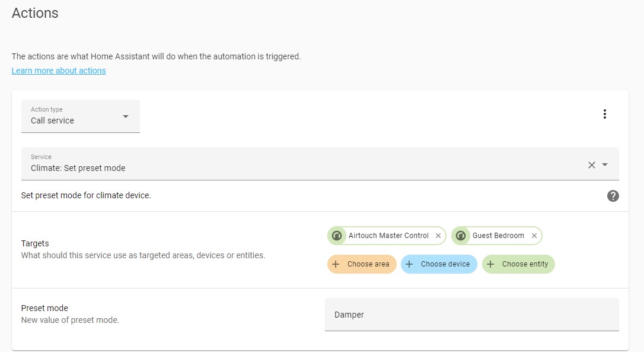This screenshot has height=352, width=644.
Task: Click the plus icon on Choose area
Action: click(336, 264)
